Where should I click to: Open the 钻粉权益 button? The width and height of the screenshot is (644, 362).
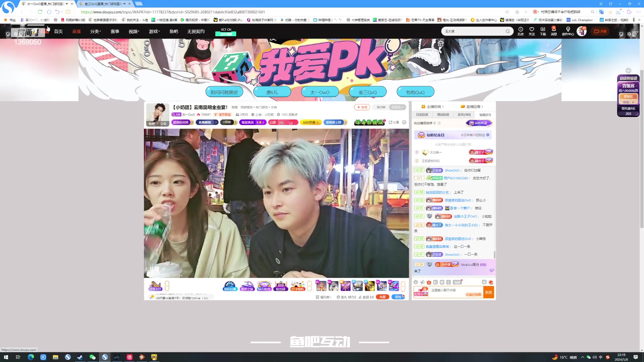coord(479,123)
